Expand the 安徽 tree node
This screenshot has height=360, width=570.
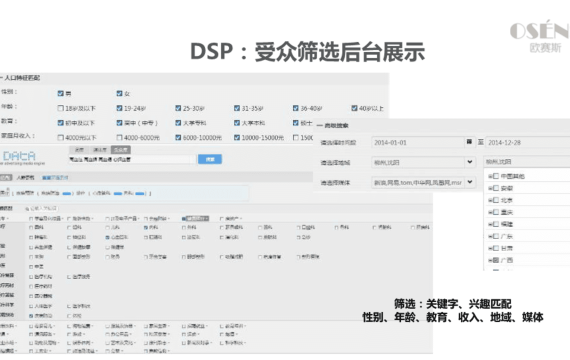point(490,188)
